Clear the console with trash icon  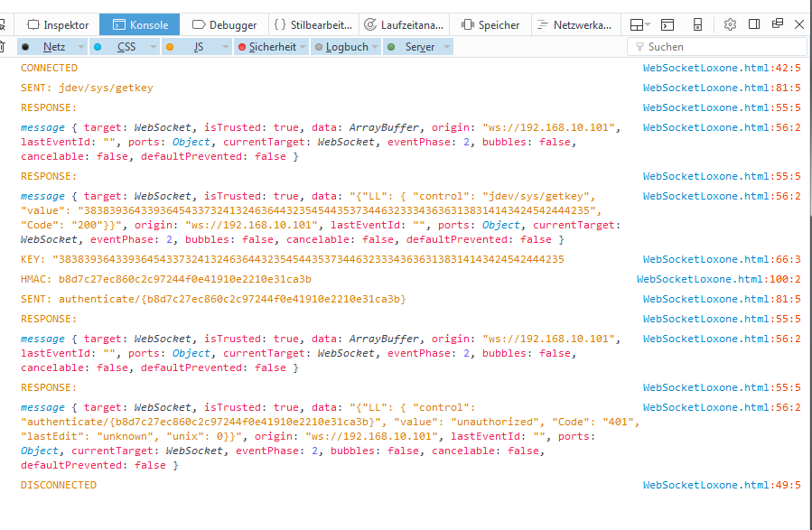[x=5, y=47]
